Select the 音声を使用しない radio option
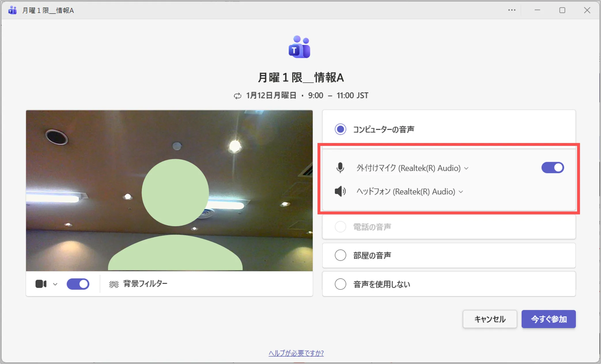Image resolution: width=601 pixels, height=364 pixels. point(340,284)
